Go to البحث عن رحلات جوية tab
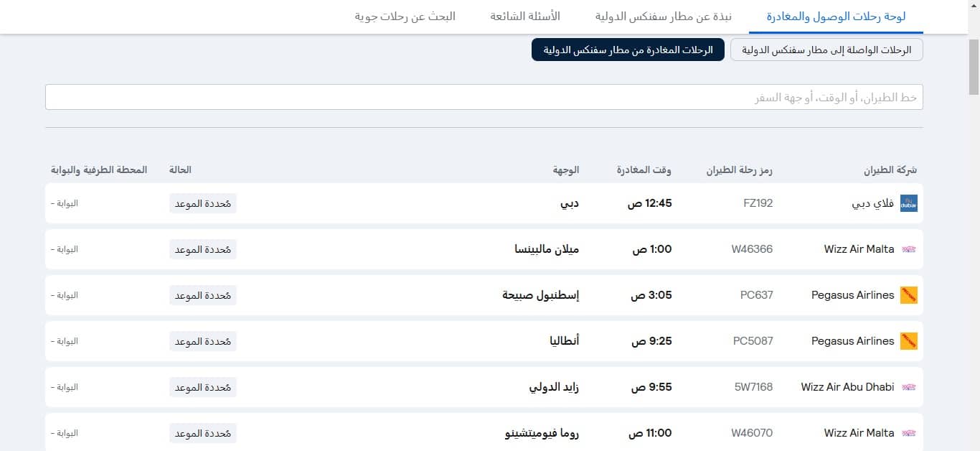 [405, 16]
